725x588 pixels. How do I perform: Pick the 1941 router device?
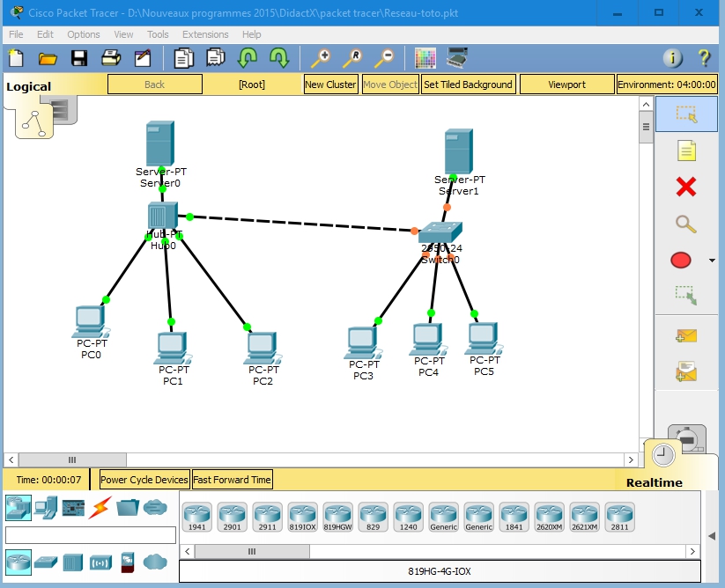(x=197, y=517)
